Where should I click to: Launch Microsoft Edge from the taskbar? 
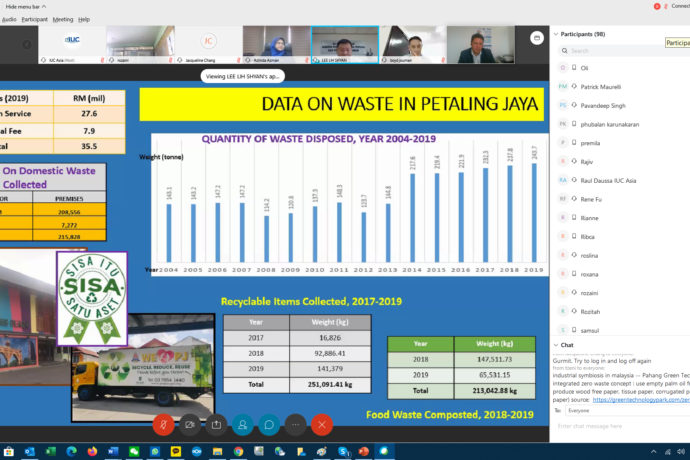click(x=71, y=451)
